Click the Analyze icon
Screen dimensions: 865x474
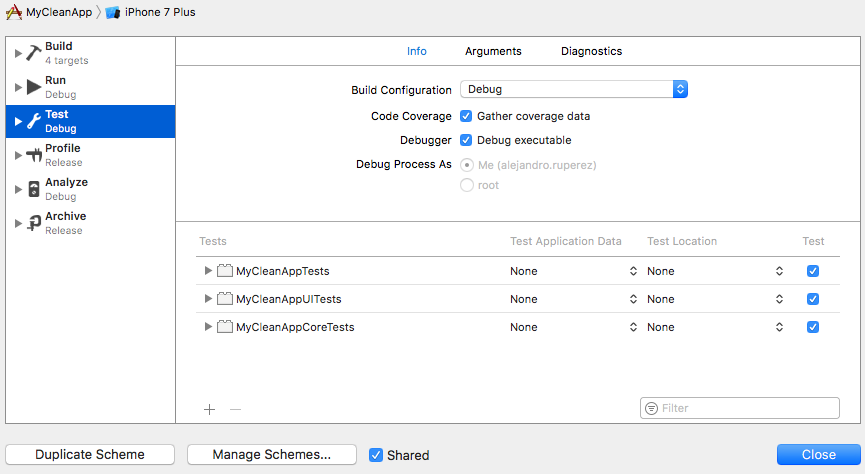point(34,189)
